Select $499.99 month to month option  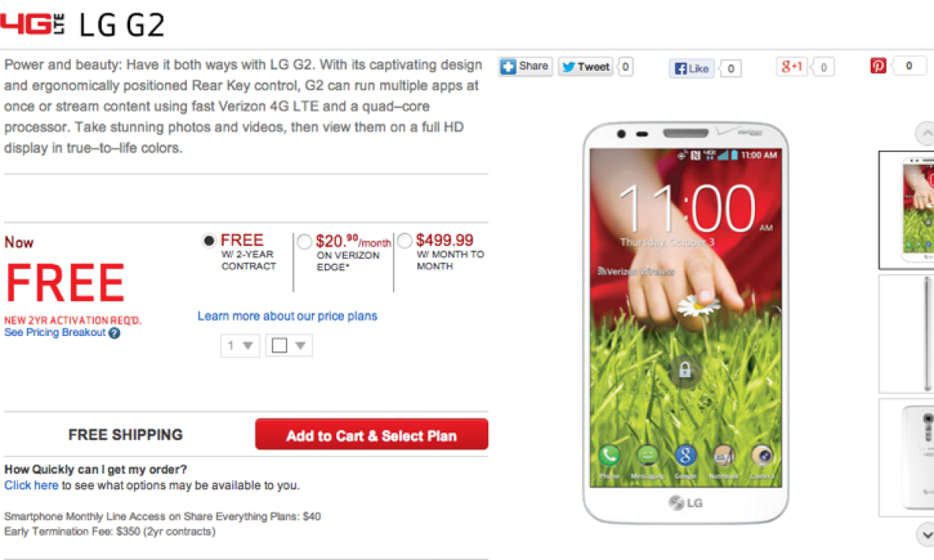(x=405, y=241)
